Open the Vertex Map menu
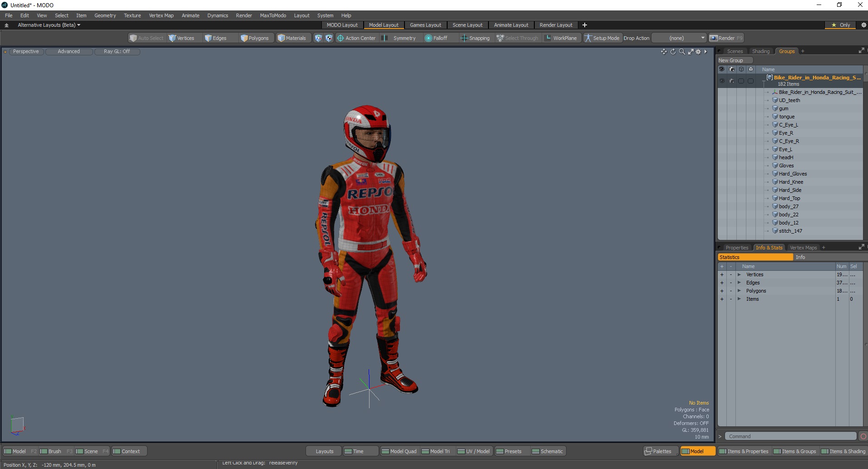 [x=161, y=15]
